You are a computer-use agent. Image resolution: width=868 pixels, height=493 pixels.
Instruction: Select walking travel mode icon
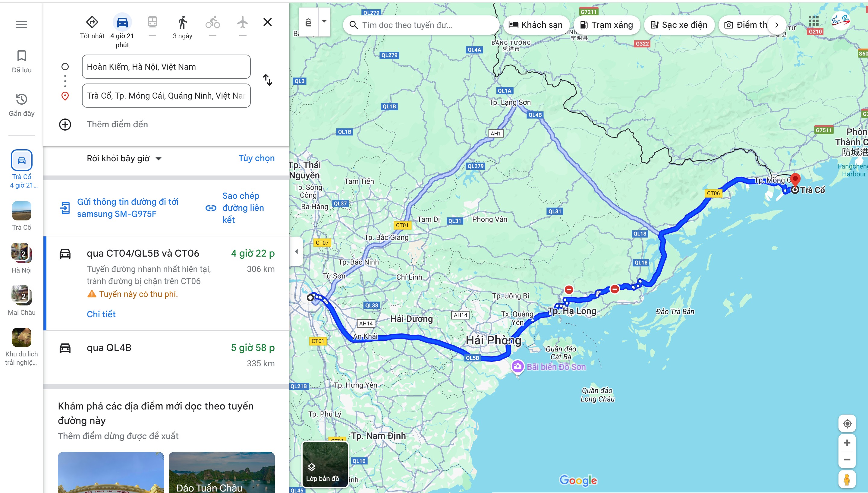pos(182,23)
